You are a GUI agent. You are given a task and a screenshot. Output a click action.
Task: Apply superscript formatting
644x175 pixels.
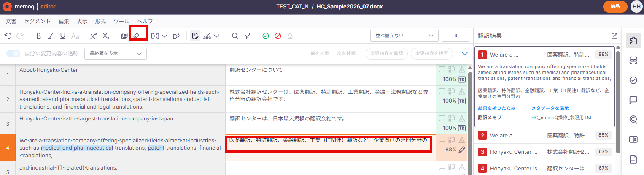click(93, 36)
